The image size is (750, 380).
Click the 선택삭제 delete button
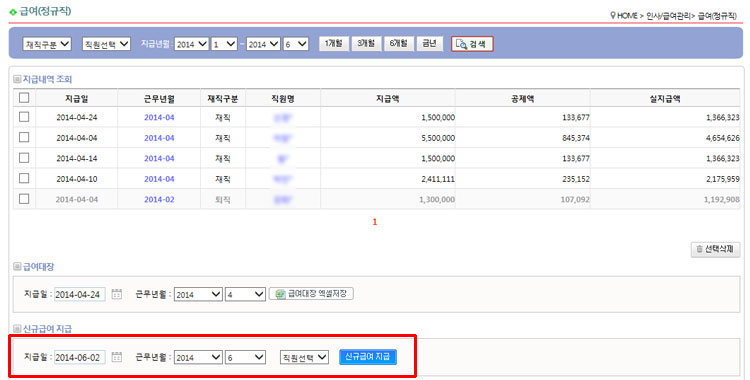(715, 249)
